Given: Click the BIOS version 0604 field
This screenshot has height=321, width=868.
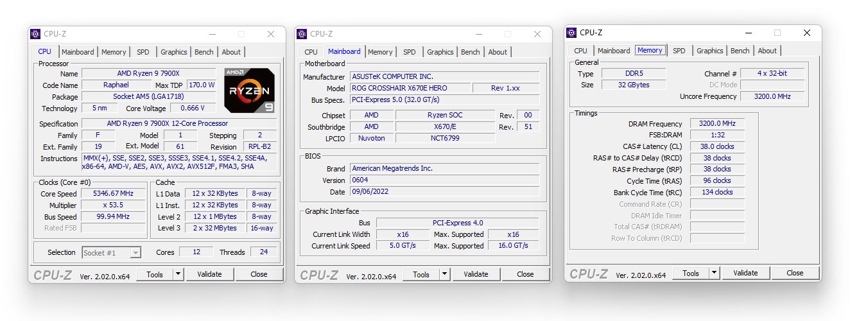Looking at the screenshot, I should (x=444, y=180).
